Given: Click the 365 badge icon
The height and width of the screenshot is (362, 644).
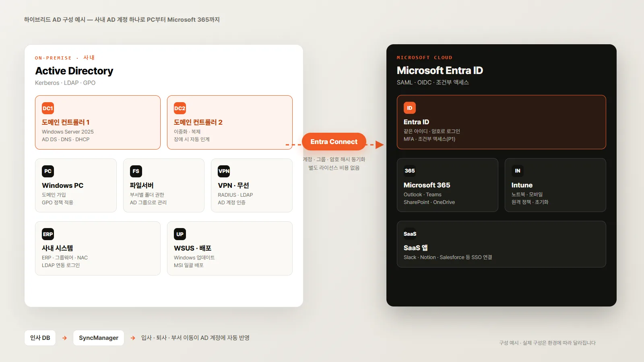Looking at the screenshot, I should point(410,171).
